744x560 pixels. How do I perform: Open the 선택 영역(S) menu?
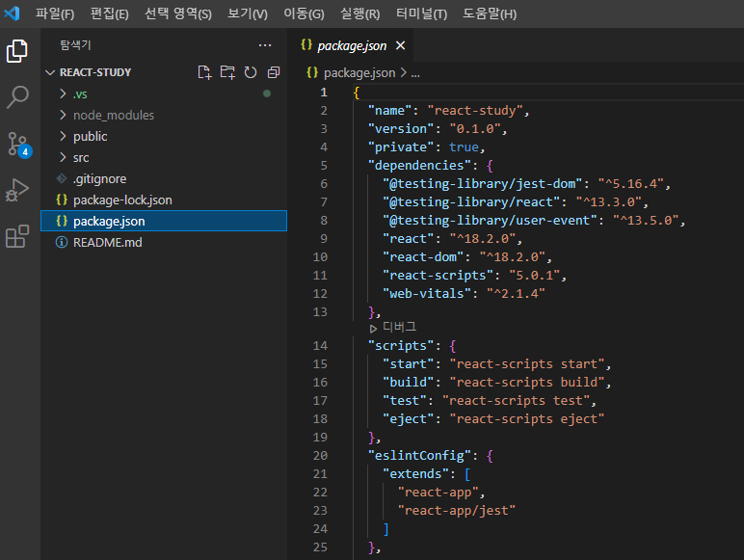[178, 13]
